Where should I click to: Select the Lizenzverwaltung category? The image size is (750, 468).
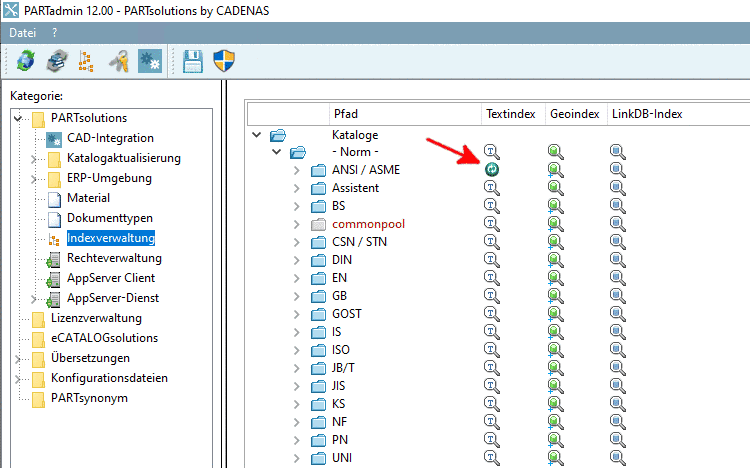click(x=96, y=318)
